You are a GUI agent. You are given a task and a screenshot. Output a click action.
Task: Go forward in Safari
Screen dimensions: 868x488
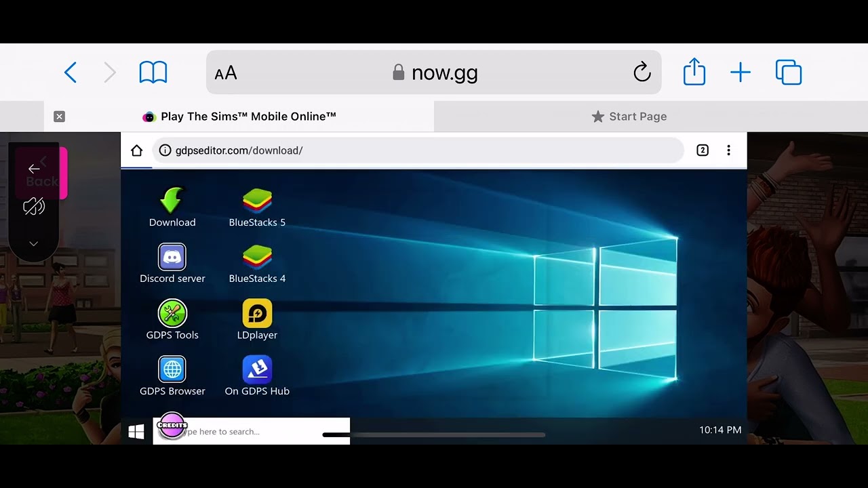110,73
